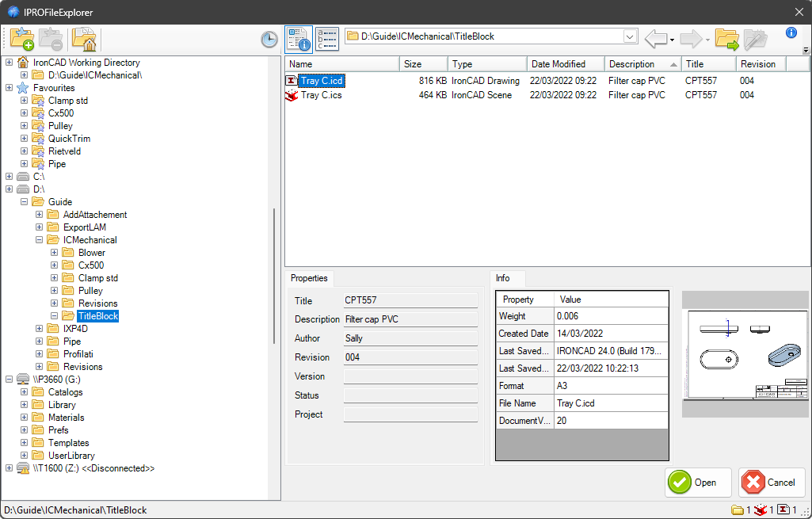Image resolution: width=812 pixels, height=519 pixels.
Task: Open the home working directory icon
Action: click(x=84, y=38)
